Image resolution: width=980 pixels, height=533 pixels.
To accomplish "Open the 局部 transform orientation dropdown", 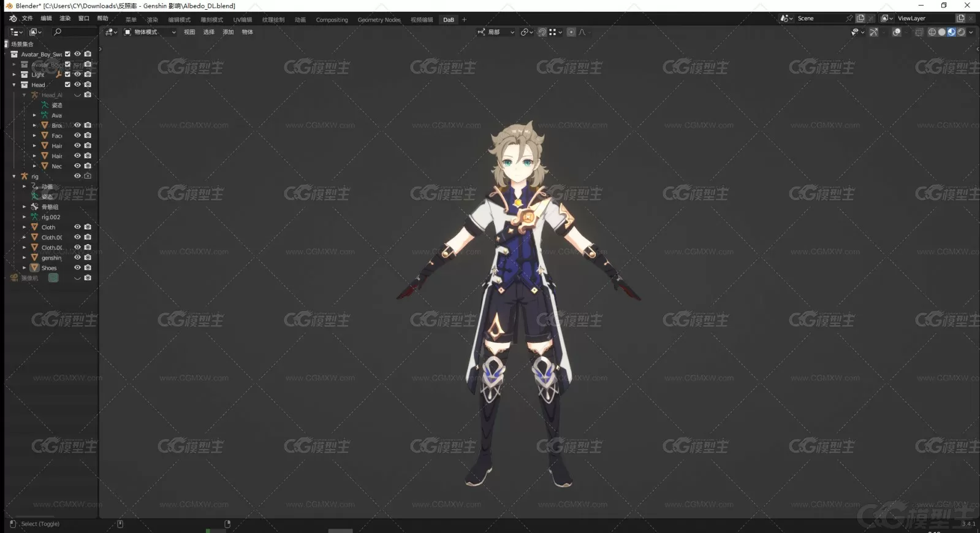I will click(x=496, y=32).
